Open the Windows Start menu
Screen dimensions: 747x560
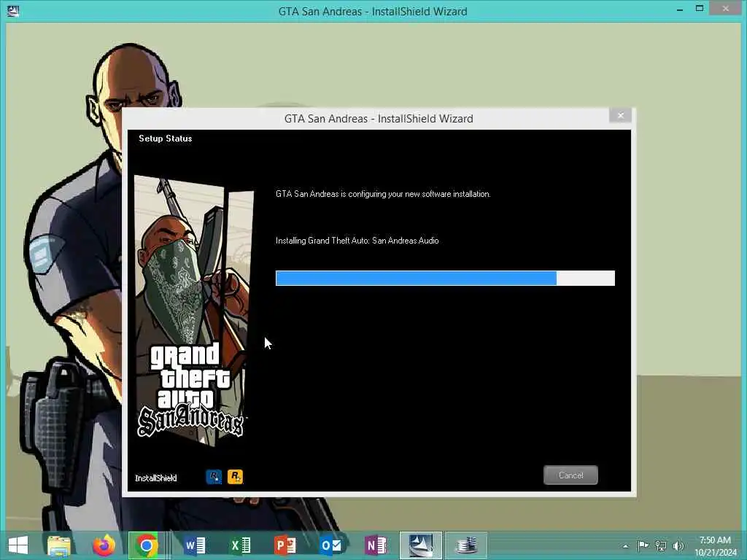pyautogui.click(x=18, y=545)
